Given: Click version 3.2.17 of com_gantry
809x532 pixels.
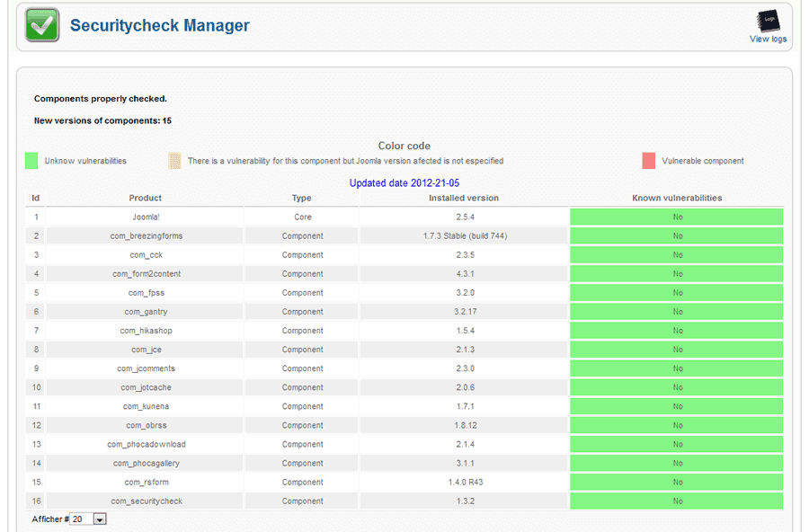Looking at the screenshot, I should 465,312.
